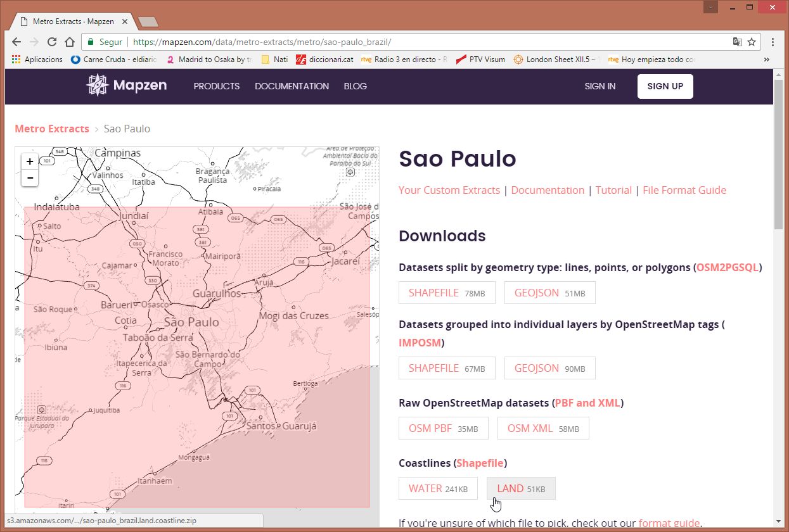Download OSM2PGSQL GEOJSON 51MB
This screenshot has height=532, width=789.
tap(550, 293)
